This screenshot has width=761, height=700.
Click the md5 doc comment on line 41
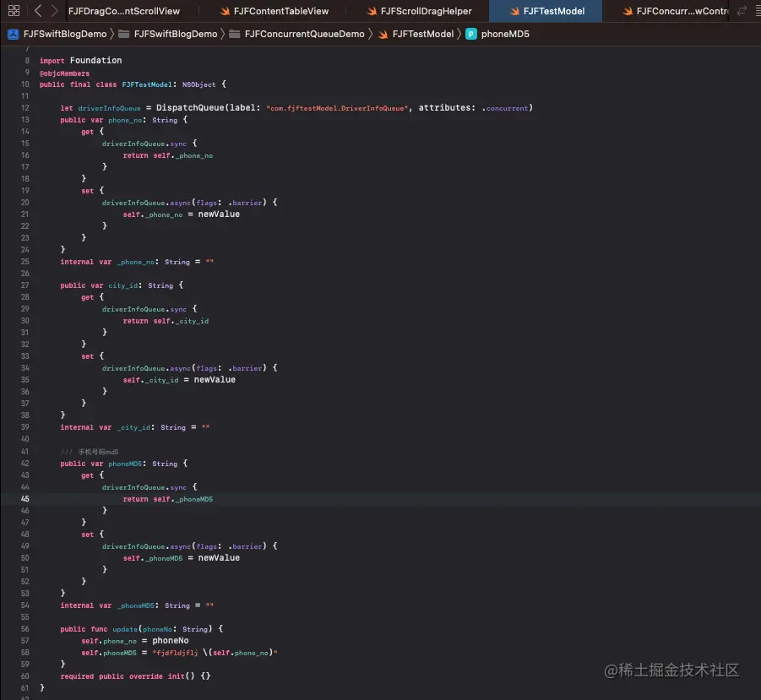coord(90,452)
